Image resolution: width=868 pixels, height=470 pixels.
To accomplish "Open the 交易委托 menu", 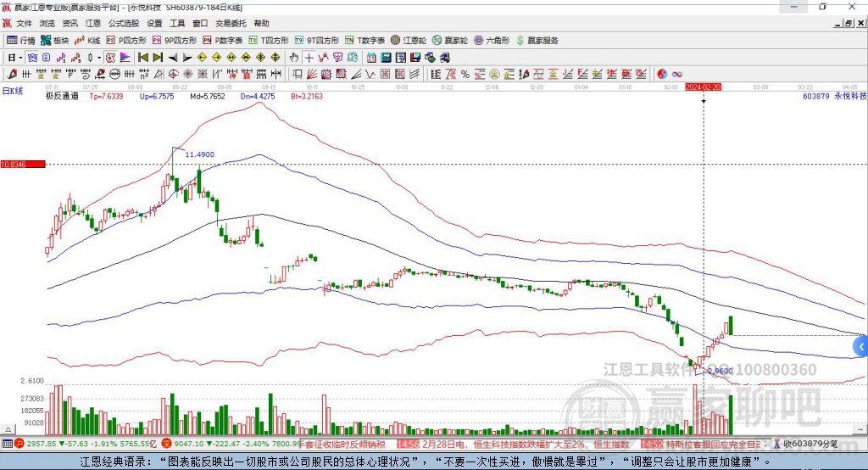I will click(231, 23).
